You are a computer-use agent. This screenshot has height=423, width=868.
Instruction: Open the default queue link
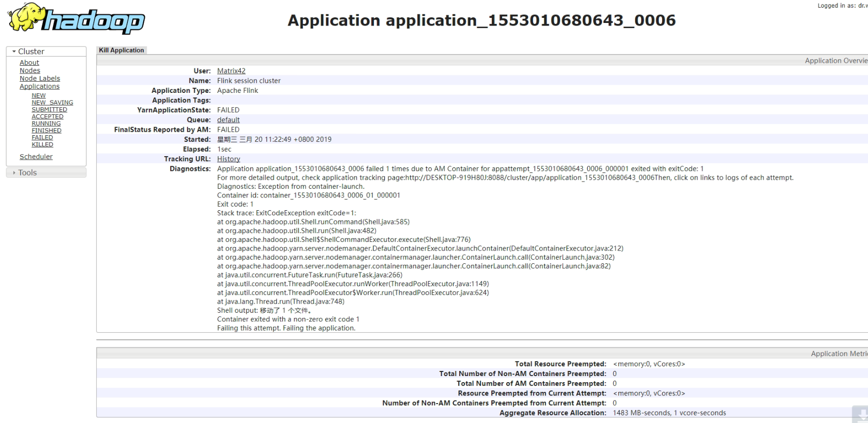pos(228,120)
